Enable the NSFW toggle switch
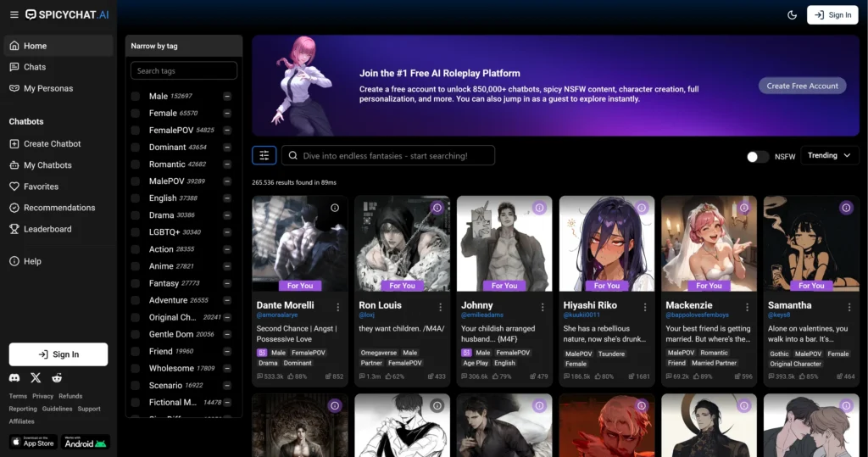 (757, 157)
